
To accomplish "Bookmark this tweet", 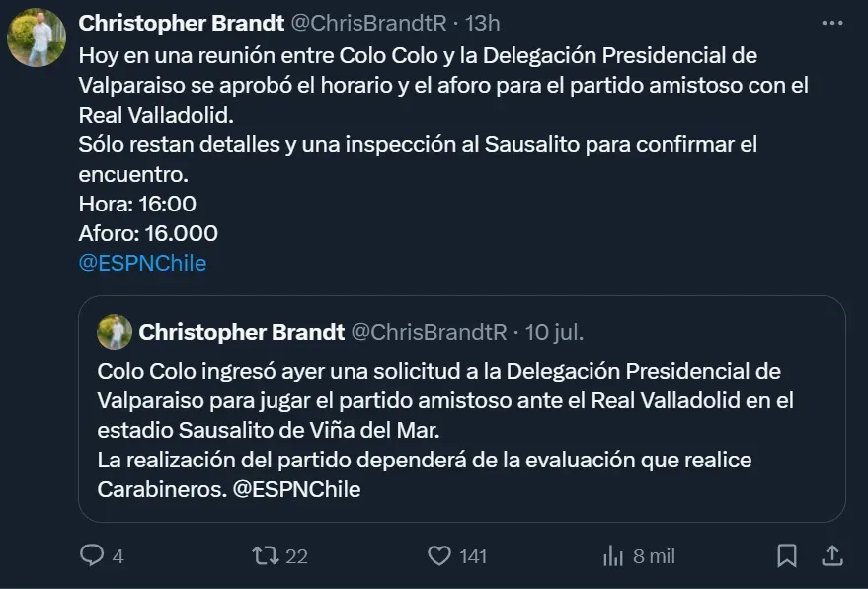I will point(787,556).
